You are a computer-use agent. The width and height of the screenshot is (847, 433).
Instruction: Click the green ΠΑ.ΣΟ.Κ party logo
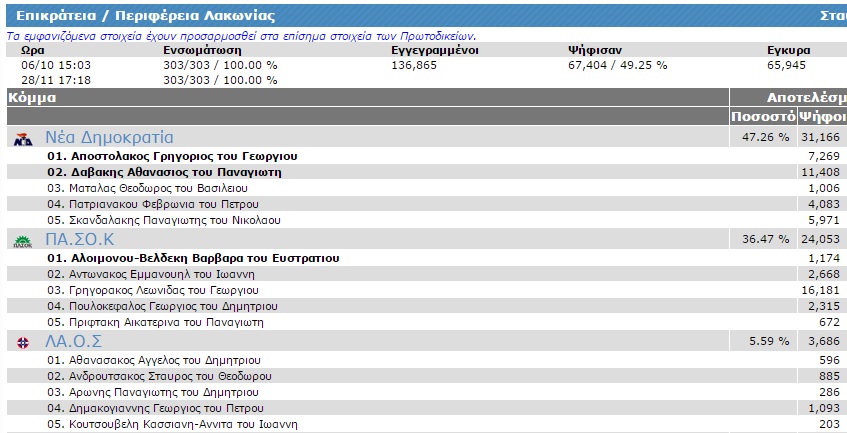pos(21,240)
